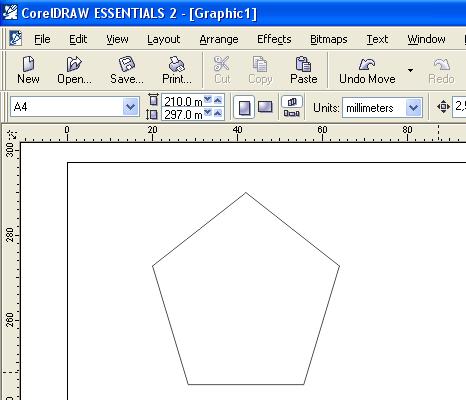Open the millimeters Units dropdown
466x400 pixels.
[x=414, y=108]
